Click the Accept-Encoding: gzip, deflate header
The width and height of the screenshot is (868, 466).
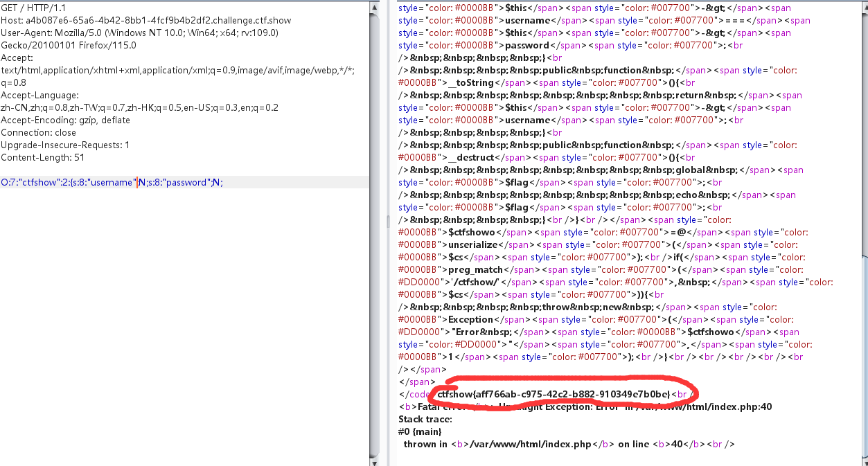pos(66,120)
